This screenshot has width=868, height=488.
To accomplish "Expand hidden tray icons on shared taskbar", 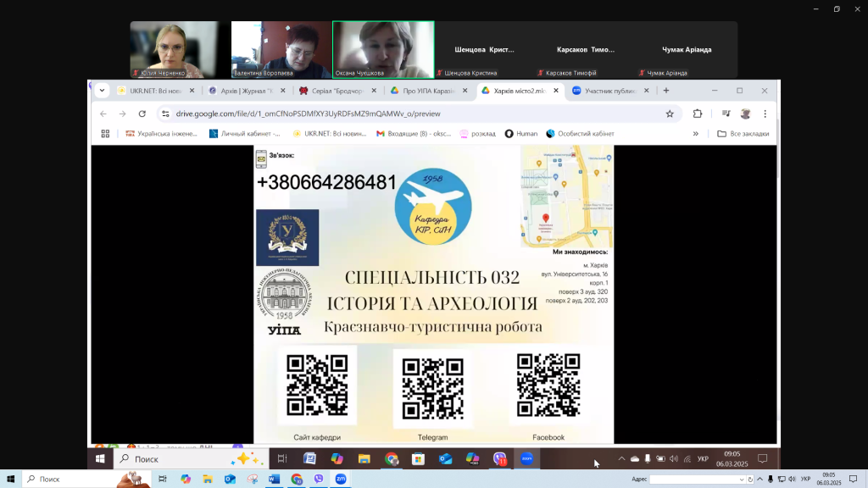I will pos(621,458).
